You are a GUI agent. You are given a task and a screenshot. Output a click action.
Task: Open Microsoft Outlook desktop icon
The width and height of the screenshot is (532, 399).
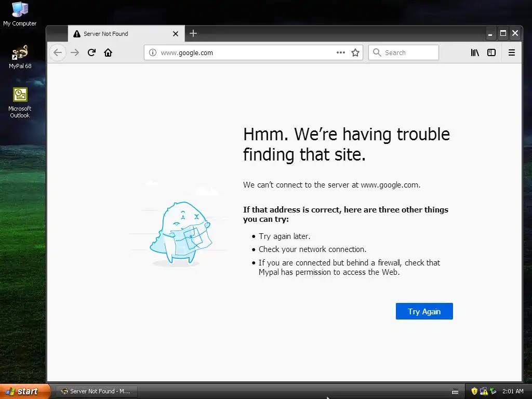tap(20, 103)
